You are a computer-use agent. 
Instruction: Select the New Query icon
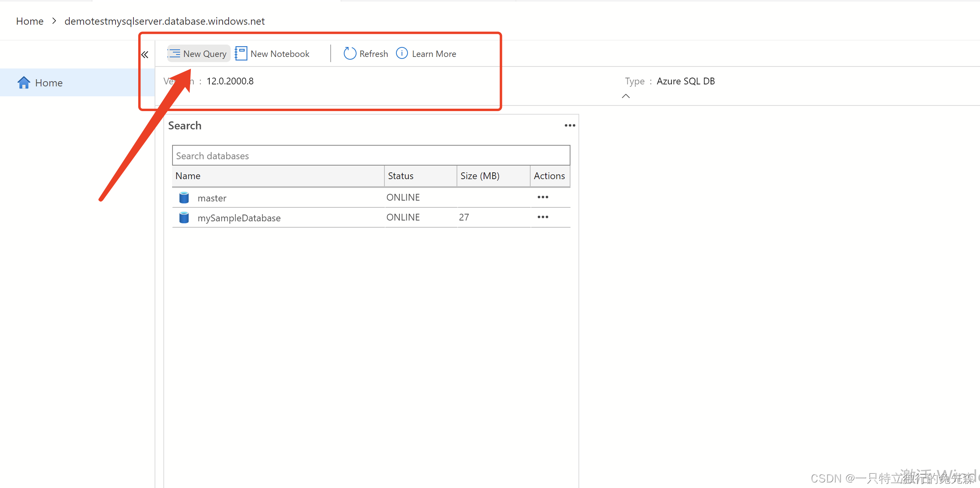pos(174,53)
